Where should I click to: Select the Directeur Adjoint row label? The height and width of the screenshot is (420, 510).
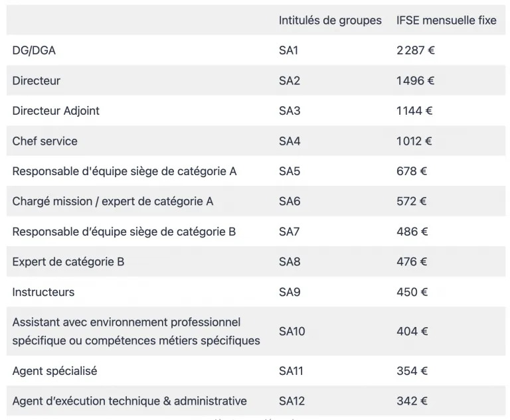point(56,111)
